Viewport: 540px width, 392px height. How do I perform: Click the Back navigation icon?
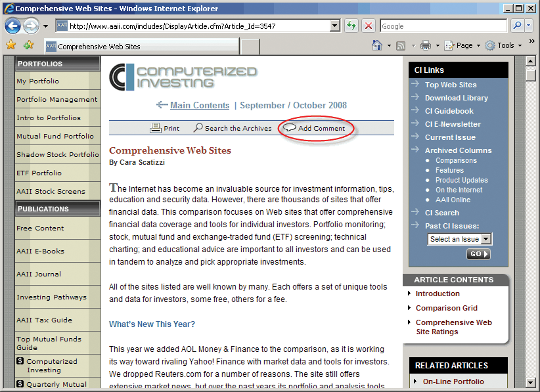[x=13, y=26]
